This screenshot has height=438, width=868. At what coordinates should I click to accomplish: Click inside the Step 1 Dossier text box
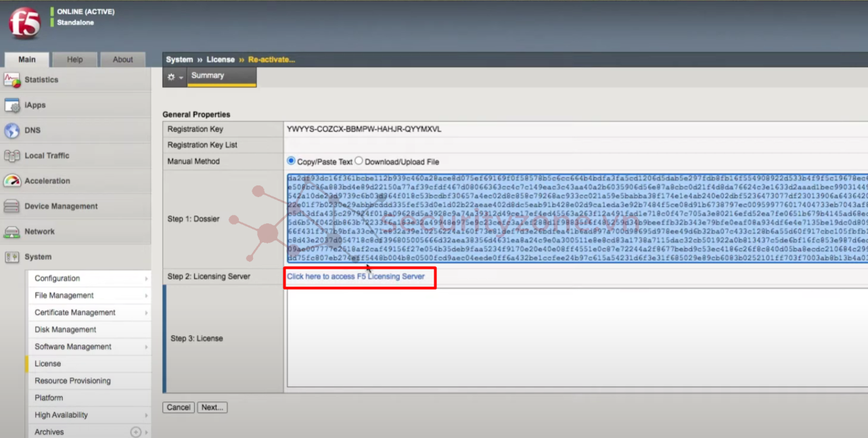pyautogui.click(x=577, y=219)
